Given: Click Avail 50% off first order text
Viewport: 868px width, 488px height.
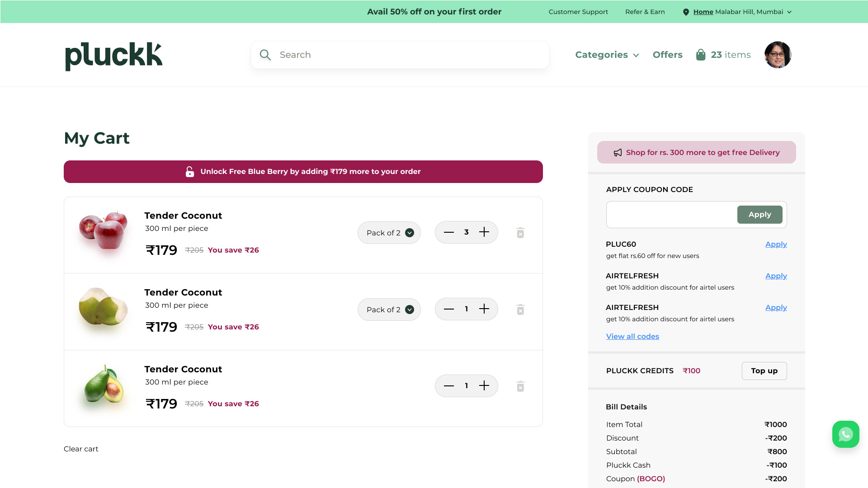Looking at the screenshot, I should tap(434, 12).
